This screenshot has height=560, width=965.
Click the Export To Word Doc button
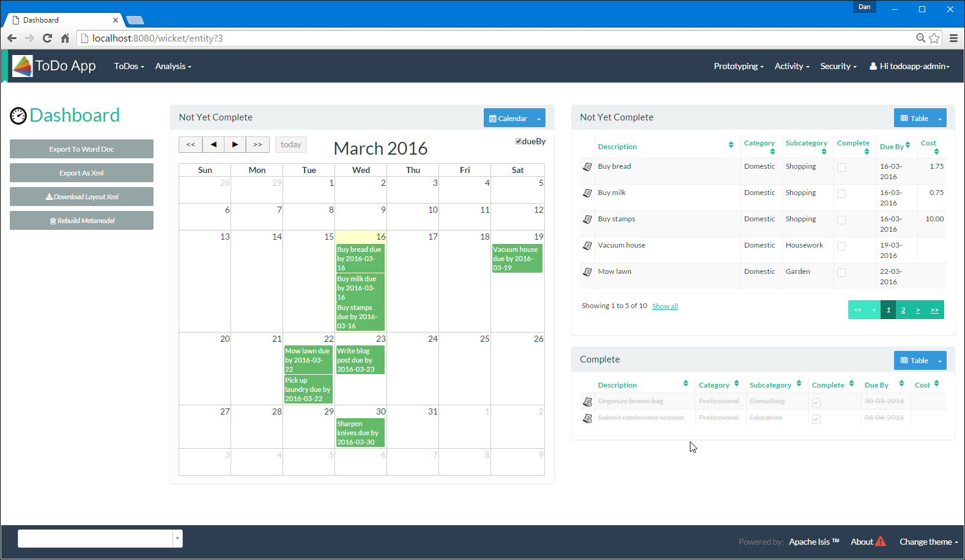(81, 149)
